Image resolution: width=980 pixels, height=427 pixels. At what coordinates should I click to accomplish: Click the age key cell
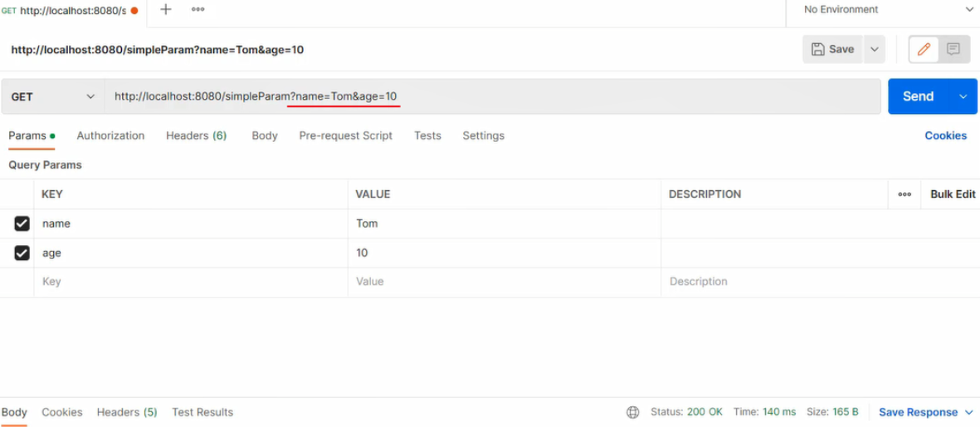191,253
